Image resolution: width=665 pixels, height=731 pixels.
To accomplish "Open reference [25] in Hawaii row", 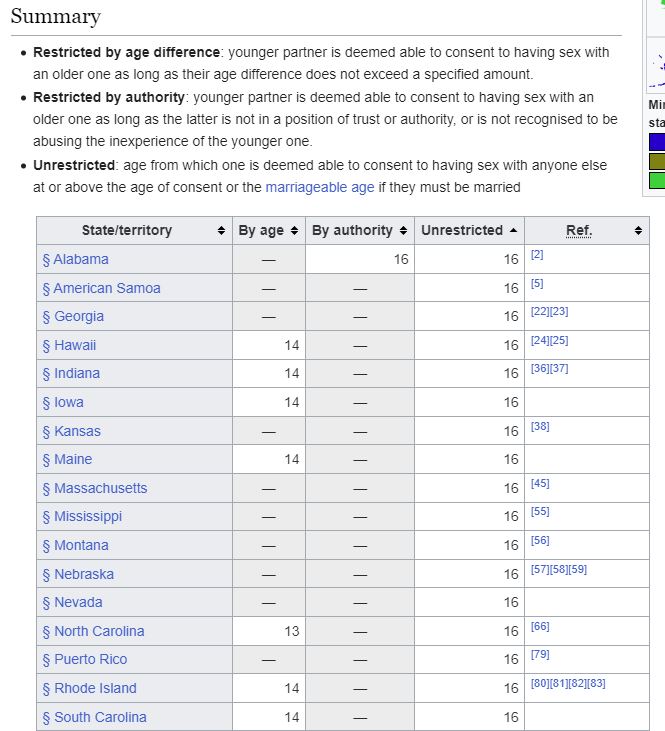I will pos(559,340).
